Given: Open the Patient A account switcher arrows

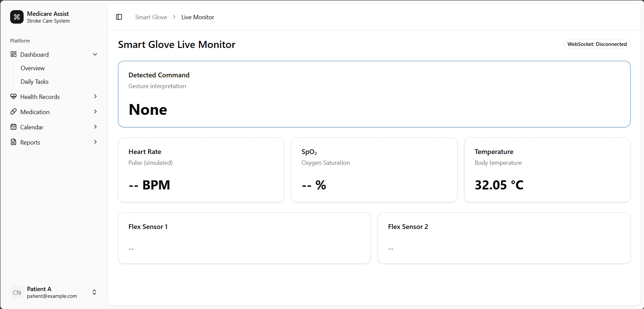Looking at the screenshot, I should (94, 292).
